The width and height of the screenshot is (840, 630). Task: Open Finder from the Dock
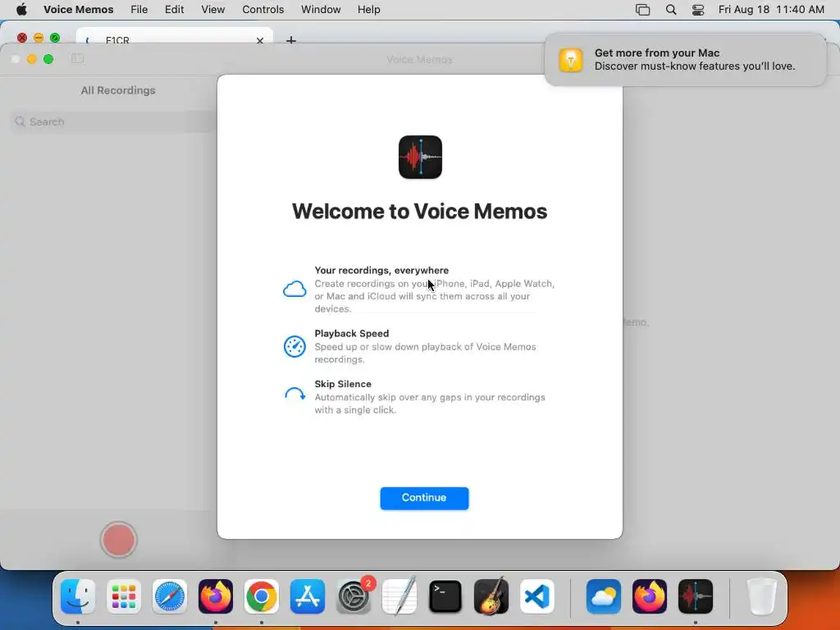(x=78, y=596)
